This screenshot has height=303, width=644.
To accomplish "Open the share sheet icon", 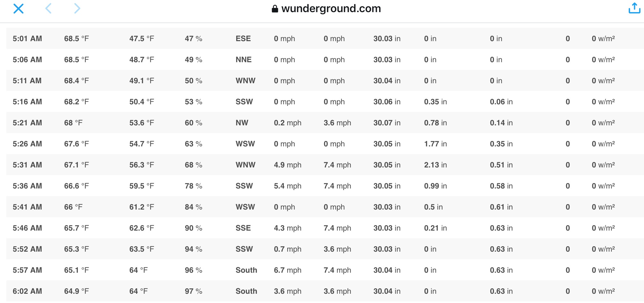I will click(x=634, y=8).
